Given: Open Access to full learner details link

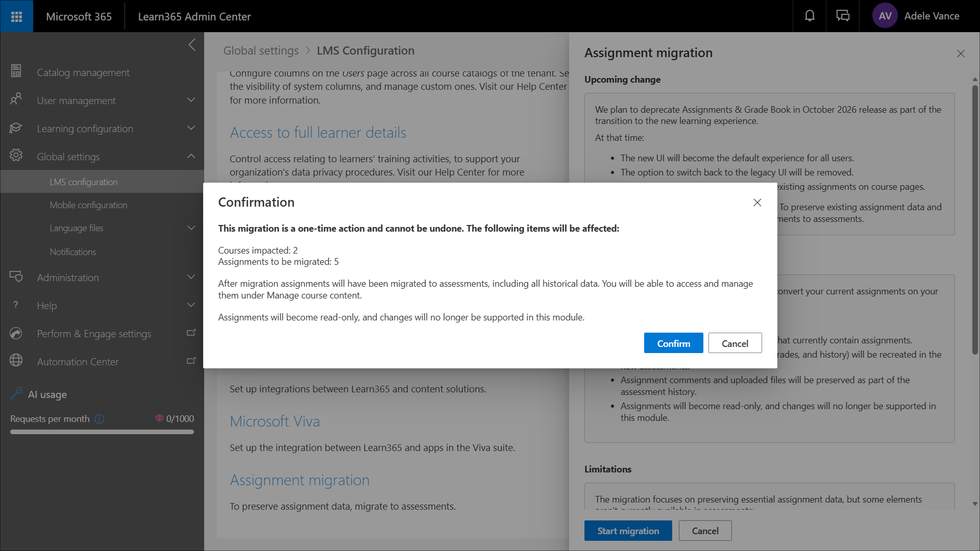Looking at the screenshot, I should point(318,133).
